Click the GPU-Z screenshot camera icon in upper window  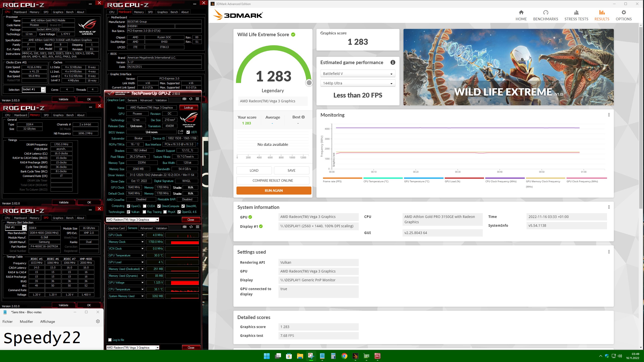[184, 99]
